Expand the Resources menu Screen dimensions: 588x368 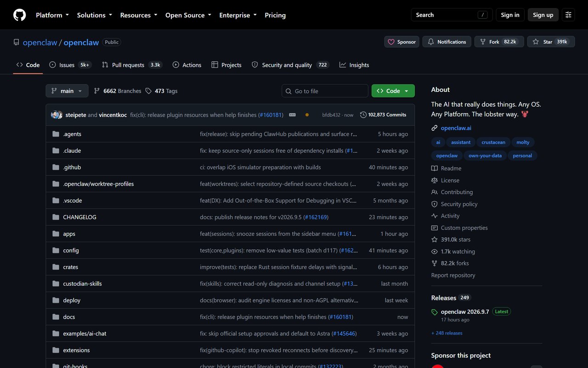tap(139, 15)
